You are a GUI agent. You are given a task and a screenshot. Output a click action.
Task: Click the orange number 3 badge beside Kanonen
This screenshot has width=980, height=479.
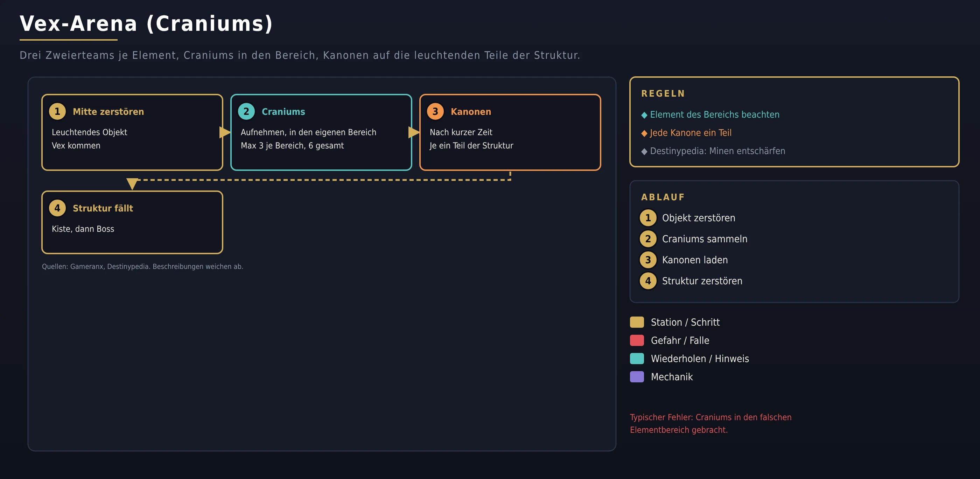pos(435,111)
